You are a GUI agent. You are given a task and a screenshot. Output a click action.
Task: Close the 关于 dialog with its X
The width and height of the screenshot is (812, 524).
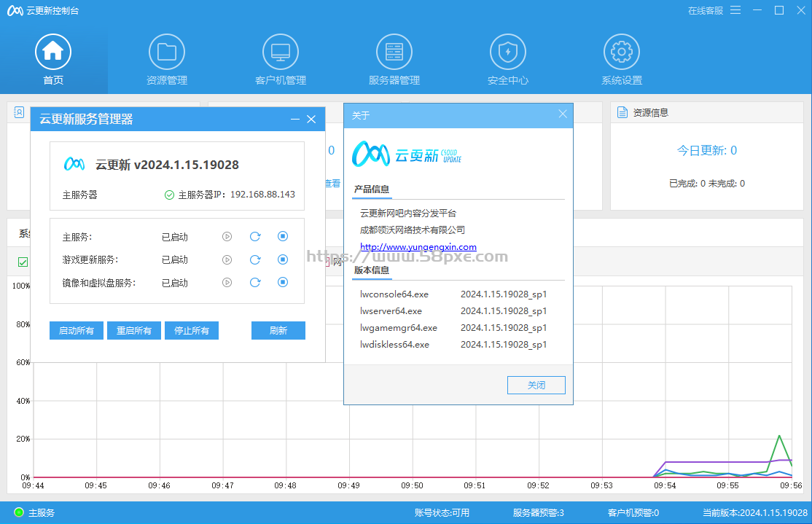(563, 114)
